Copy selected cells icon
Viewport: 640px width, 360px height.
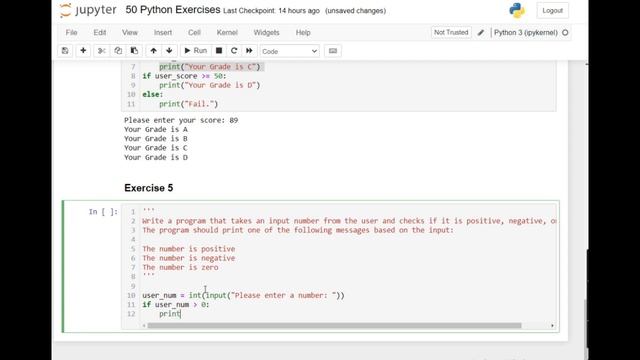pyautogui.click(x=118, y=51)
